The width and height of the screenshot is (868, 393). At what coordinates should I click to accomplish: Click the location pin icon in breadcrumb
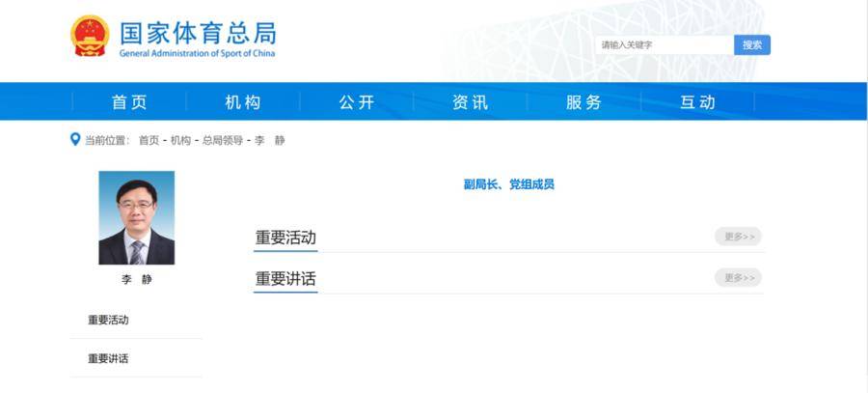point(75,140)
